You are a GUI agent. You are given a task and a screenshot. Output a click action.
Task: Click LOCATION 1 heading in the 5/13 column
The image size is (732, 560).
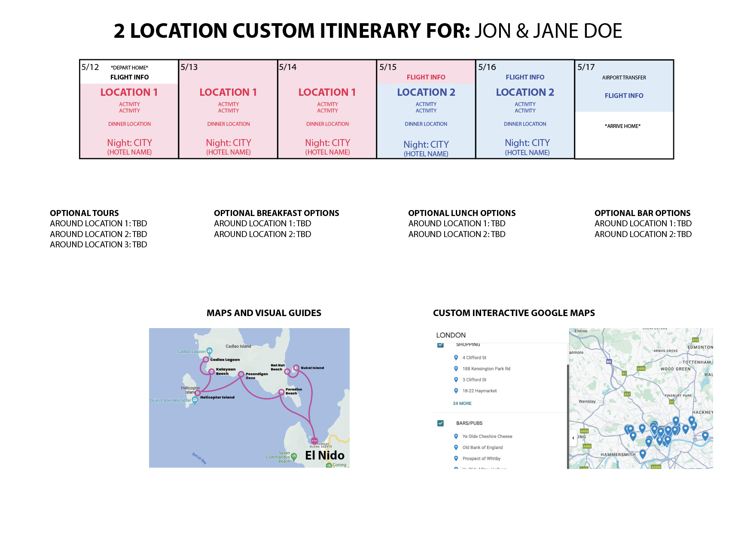click(x=228, y=92)
